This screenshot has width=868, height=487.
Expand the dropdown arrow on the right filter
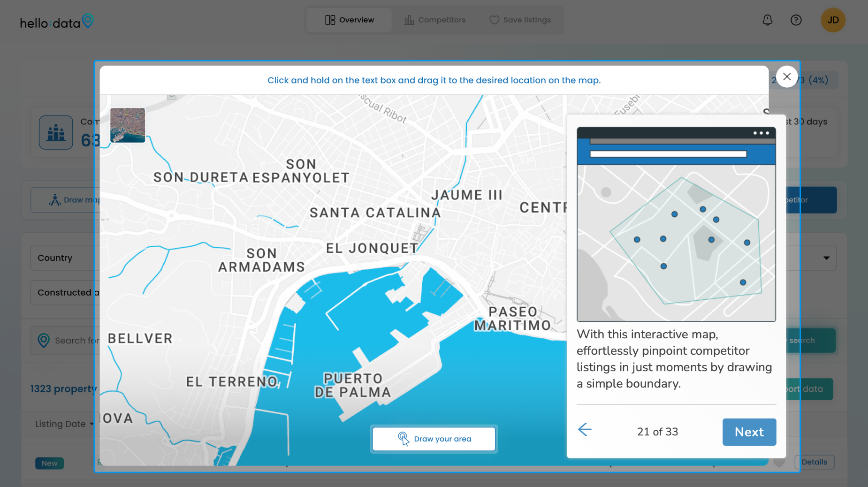click(826, 258)
